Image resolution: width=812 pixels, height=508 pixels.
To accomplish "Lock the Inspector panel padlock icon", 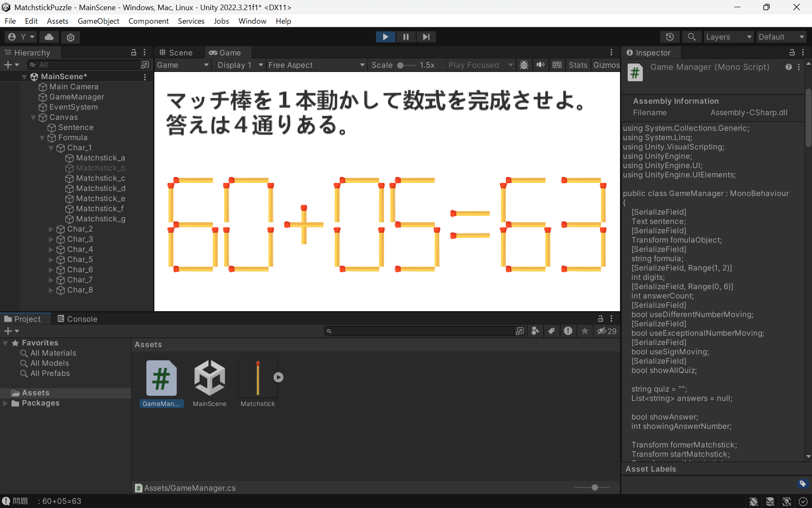I will tap(792, 52).
